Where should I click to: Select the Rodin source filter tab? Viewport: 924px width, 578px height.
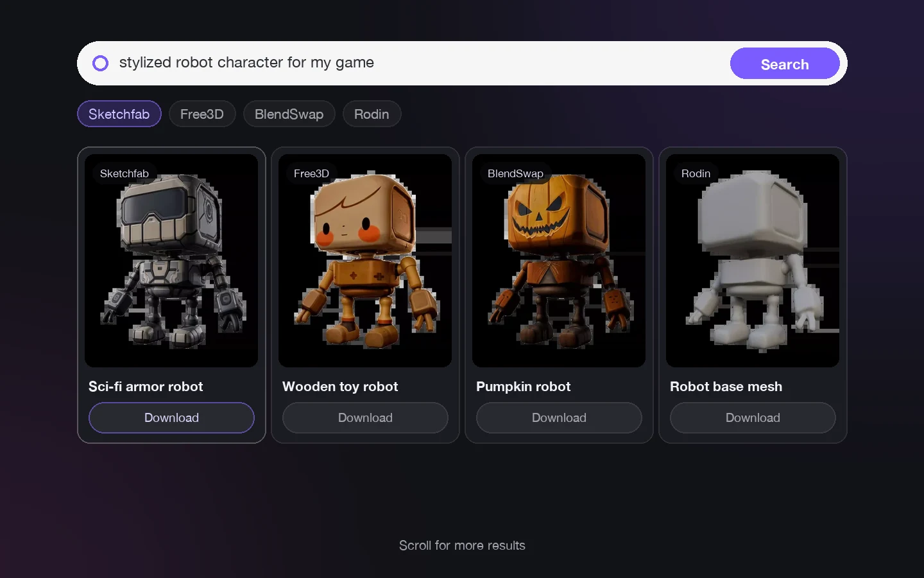(372, 114)
